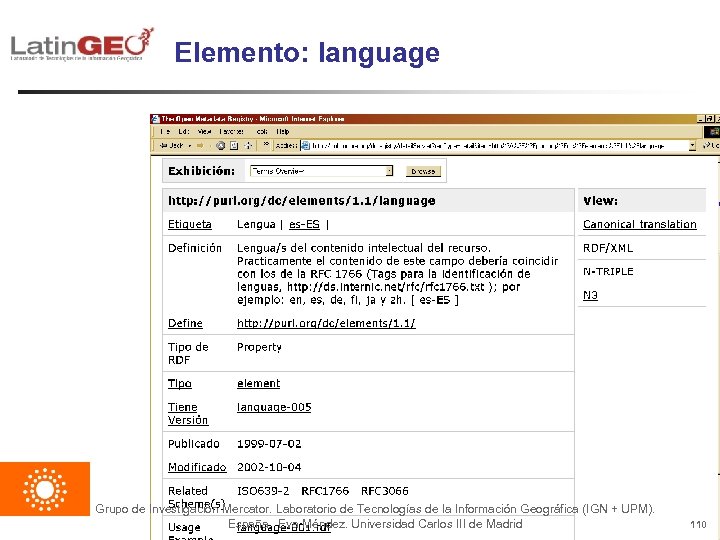The width and height of the screenshot is (720, 540).
Task: Select the RDF/XML view option
Action: (x=608, y=248)
